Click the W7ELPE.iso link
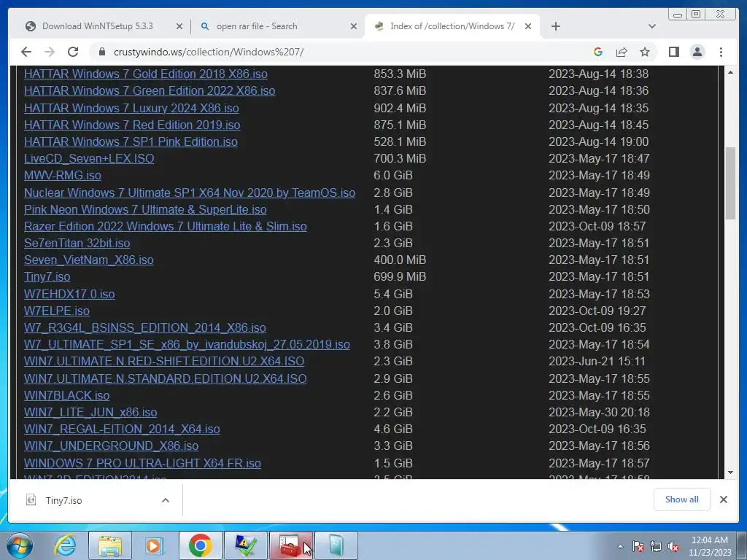The width and height of the screenshot is (747, 560). [x=57, y=311]
